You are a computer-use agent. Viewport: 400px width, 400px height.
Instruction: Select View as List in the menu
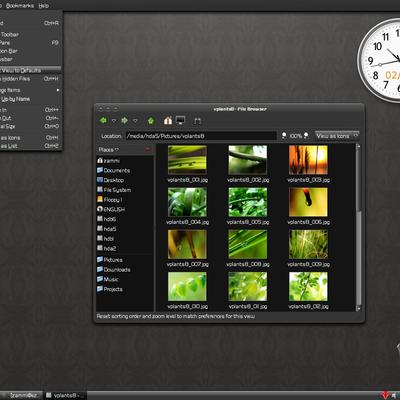click(x=31, y=146)
